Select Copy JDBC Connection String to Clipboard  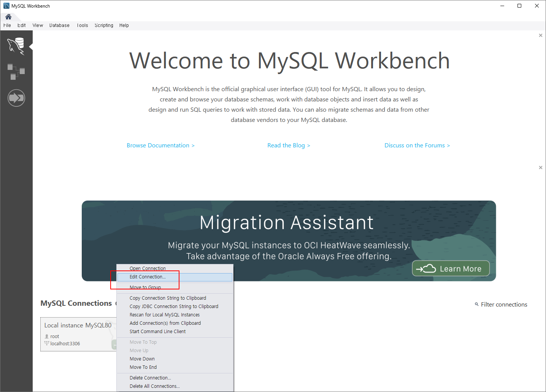point(175,307)
